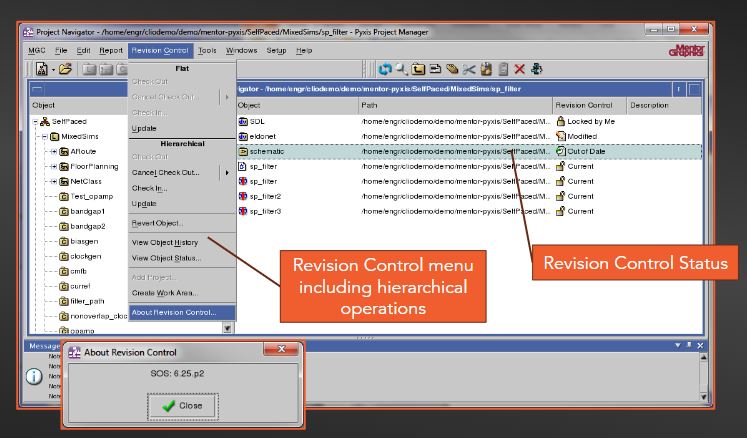Click the Out of Date status icon
747x438 pixels.
561,151
